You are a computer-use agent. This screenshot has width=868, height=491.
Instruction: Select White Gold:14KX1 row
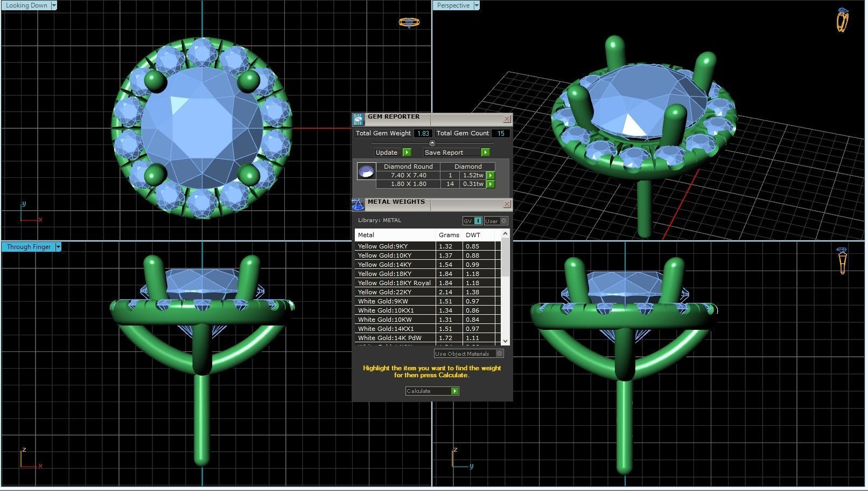pos(428,329)
